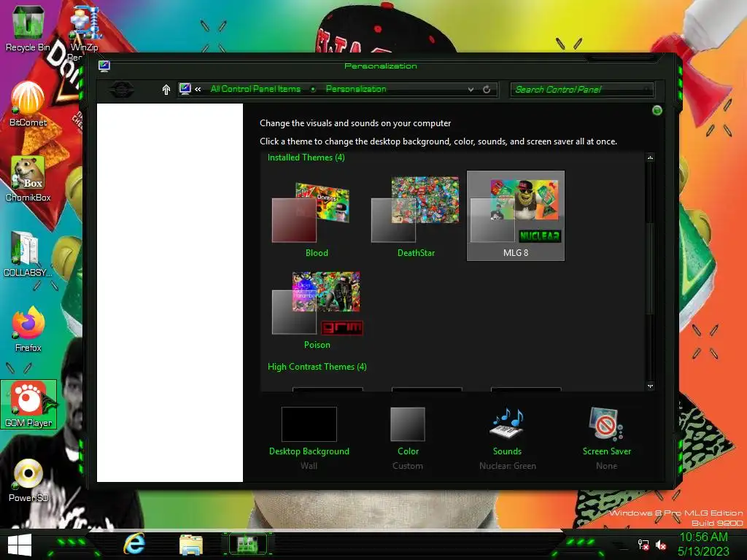Launch Firefox from the desktop
The width and height of the screenshot is (747, 560).
(x=28, y=329)
